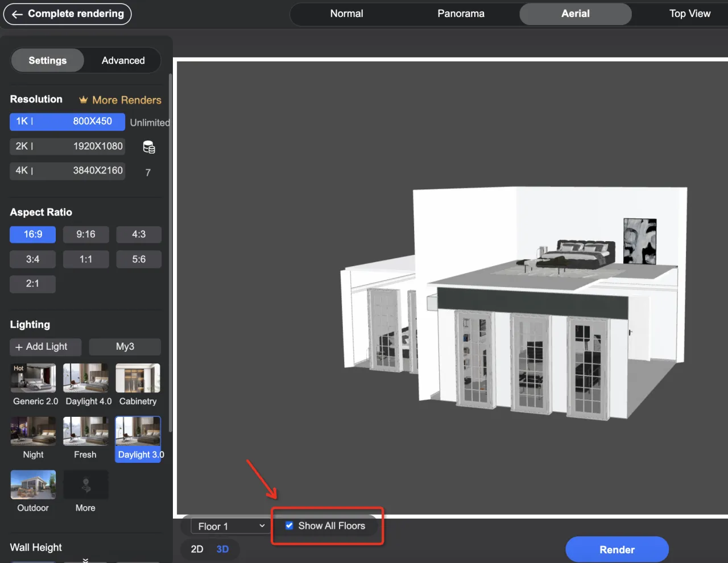Open the More lighting options icon
This screenshot has width=728, height=563.
point(86,485)
